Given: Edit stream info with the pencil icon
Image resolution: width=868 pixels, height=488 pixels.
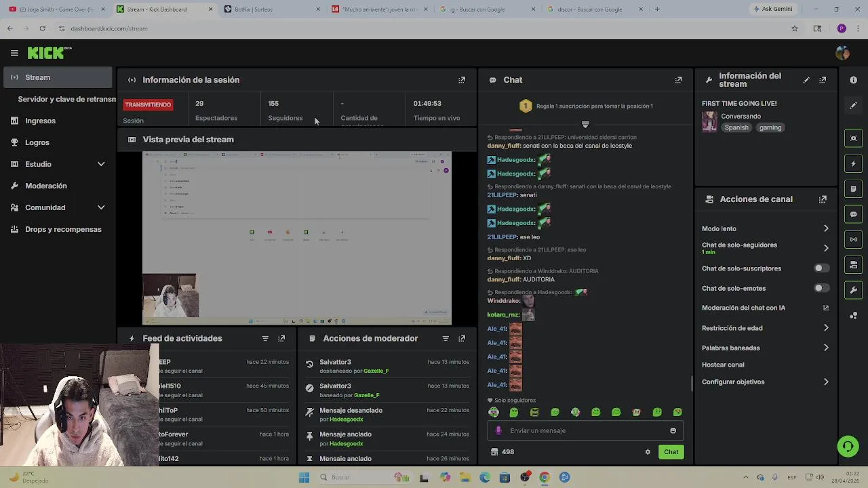Looking at the screenshot, I should (806, 80).
